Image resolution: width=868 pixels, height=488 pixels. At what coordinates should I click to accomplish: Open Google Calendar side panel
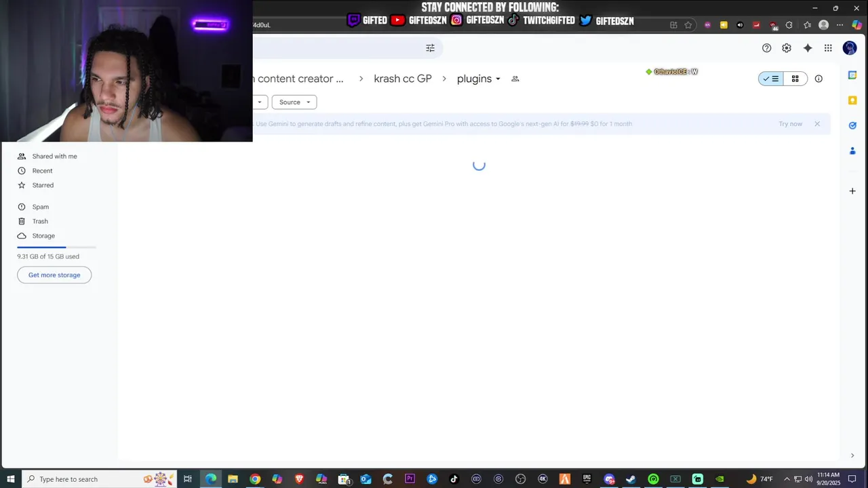[852, 75]
